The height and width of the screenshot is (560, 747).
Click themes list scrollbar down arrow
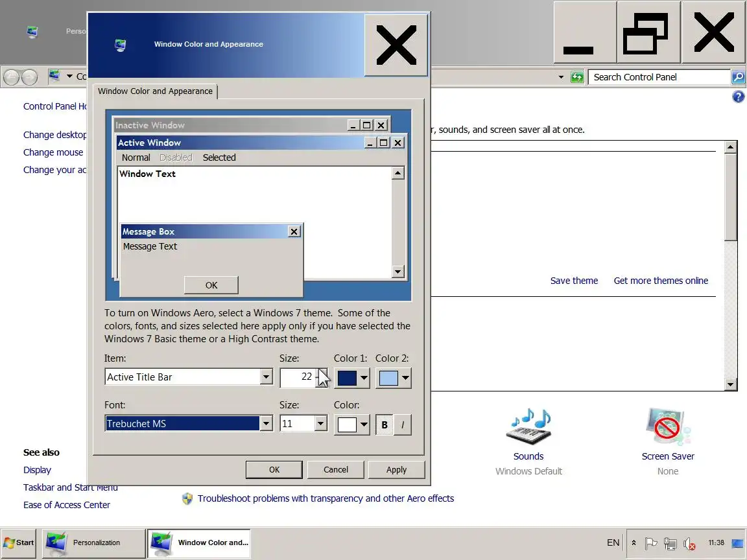pos(730,384)
